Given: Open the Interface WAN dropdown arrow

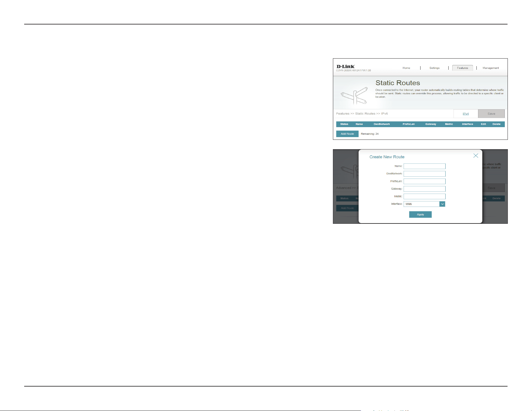Looking at the screenshot, I should click(442, 204).
